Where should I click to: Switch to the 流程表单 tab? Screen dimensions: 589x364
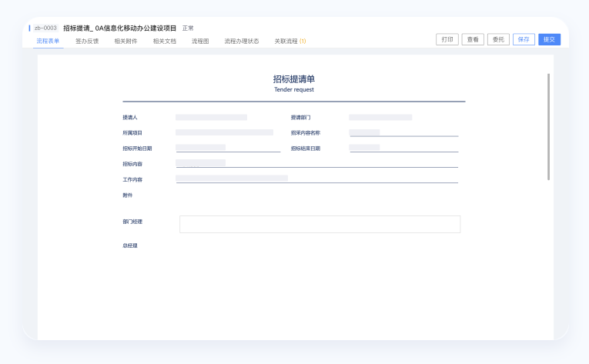coord(48,41)
